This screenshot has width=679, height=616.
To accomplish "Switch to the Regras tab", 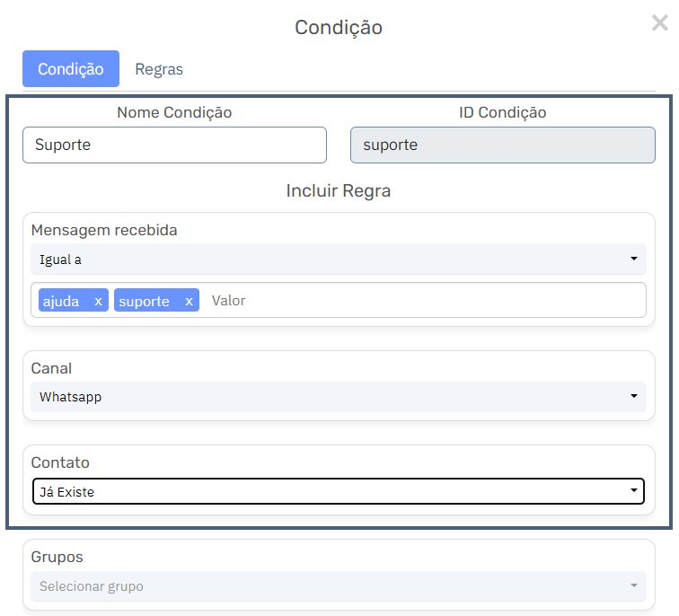I will coord(159,69).
